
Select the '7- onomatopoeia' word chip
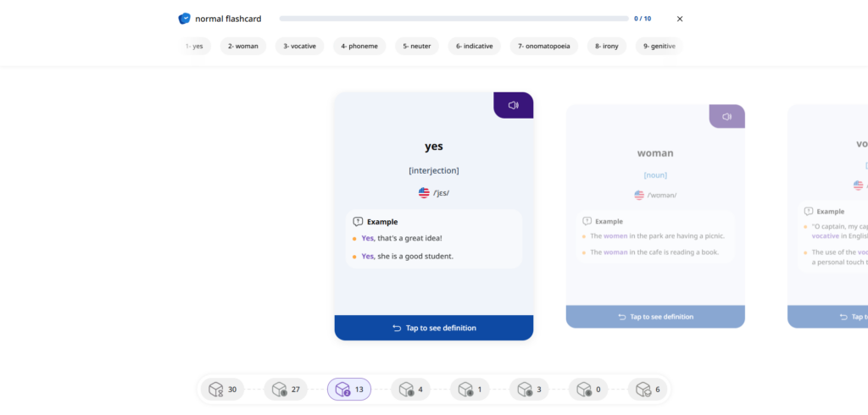pos(544,47)
